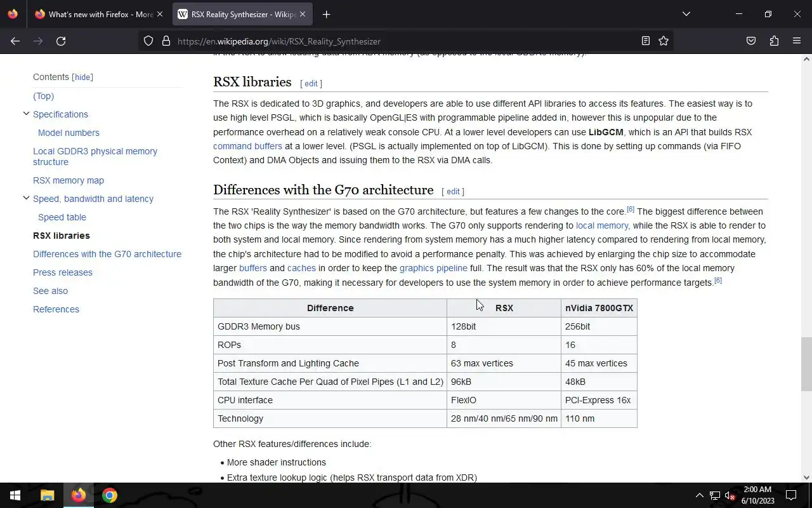Go to Model numbers section

pos(69,133)
